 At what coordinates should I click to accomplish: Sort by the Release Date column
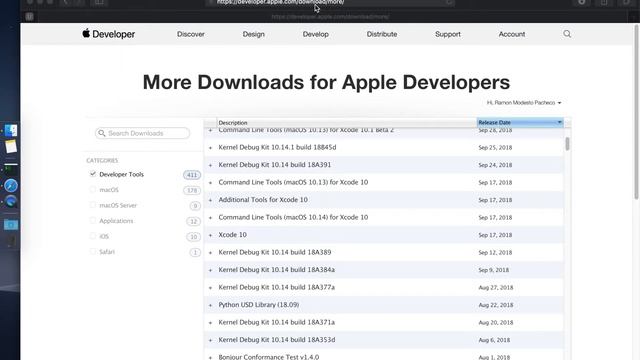click(520, 122)
